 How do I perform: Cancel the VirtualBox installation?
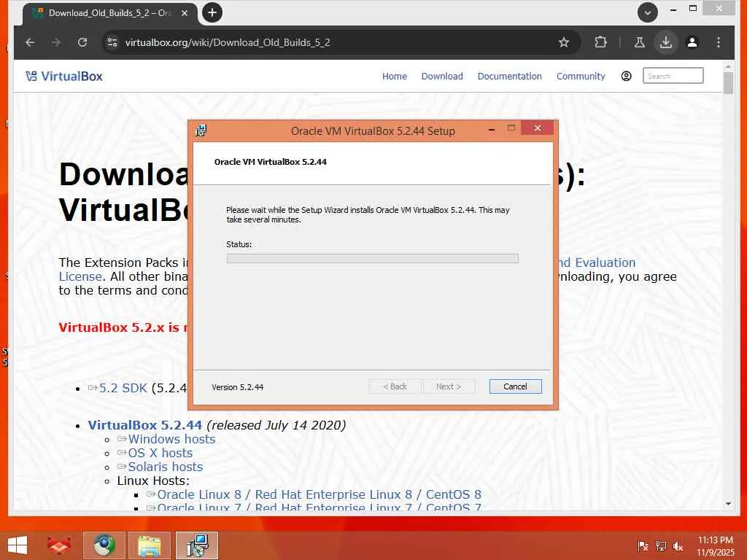pos(516,386)
